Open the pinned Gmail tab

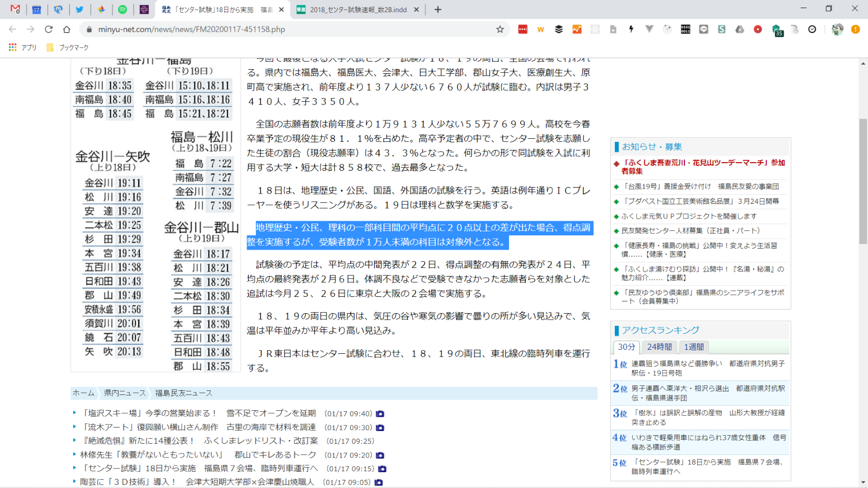(15, 10)
